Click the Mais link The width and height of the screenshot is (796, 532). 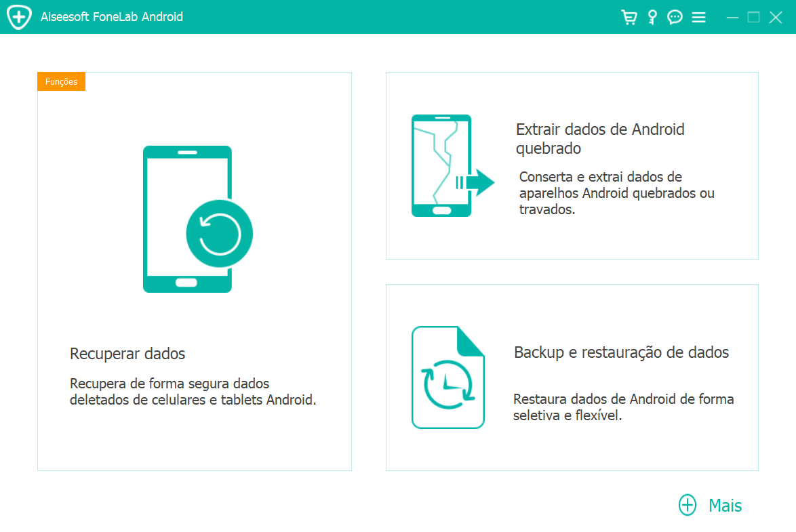(725, 506)
